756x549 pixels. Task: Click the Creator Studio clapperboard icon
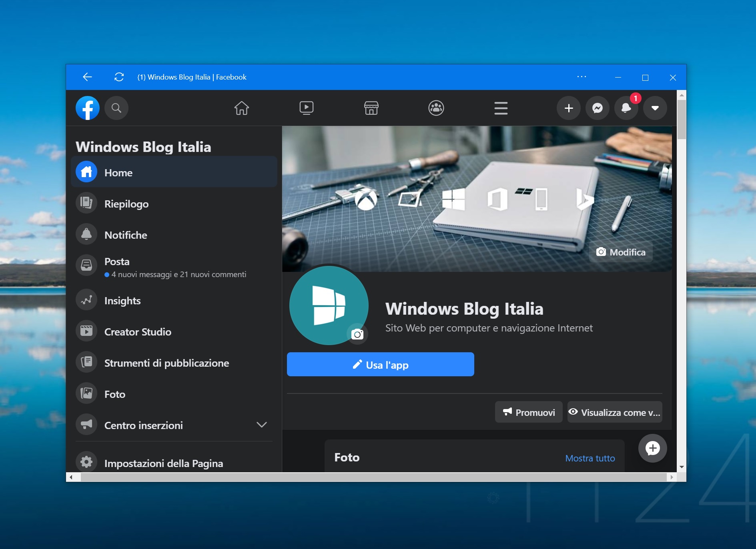86,331
